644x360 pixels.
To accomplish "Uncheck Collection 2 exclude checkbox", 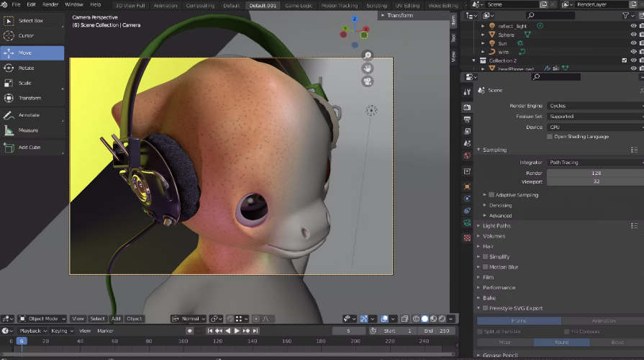I will coord(625,60).
